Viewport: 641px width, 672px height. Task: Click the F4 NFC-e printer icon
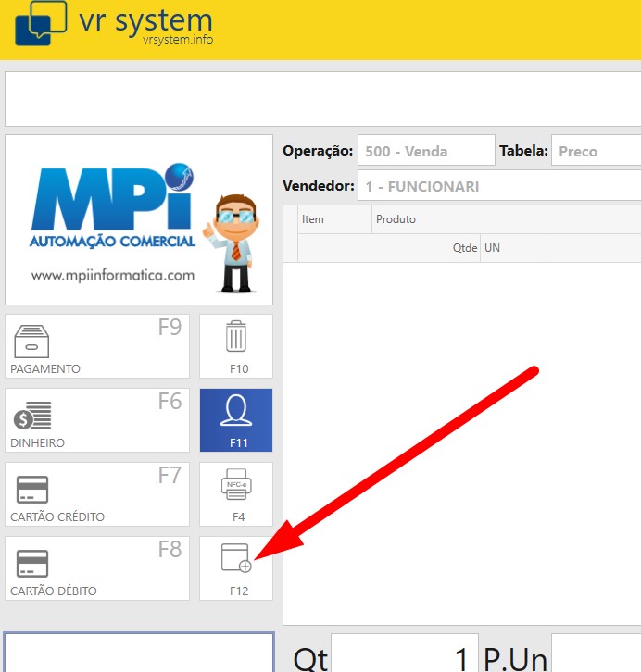236,485
